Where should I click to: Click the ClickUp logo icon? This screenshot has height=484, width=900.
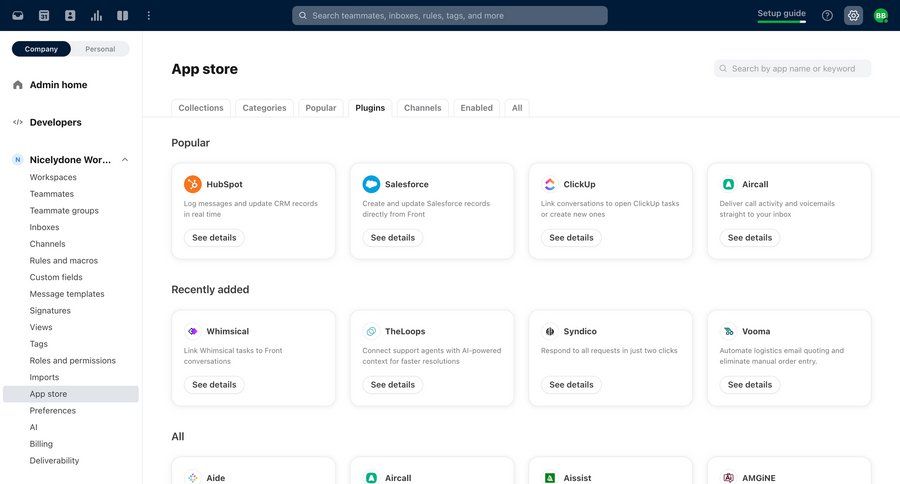550,184
